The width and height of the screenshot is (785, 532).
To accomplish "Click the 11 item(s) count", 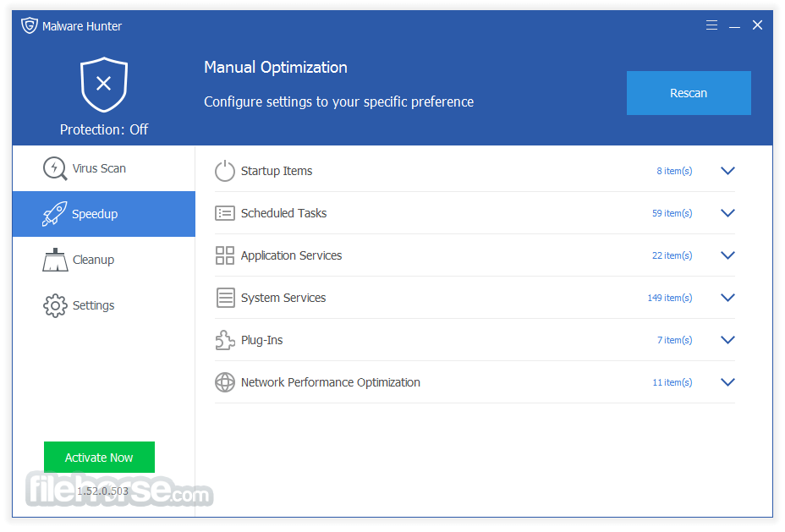I will [x=672, y=382].
